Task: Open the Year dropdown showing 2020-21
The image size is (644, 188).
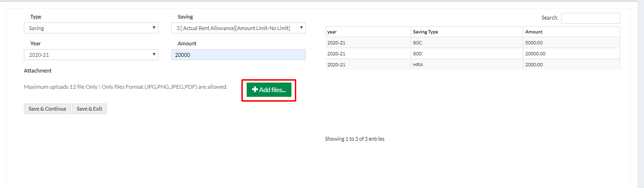Action: tap(91, 55)
